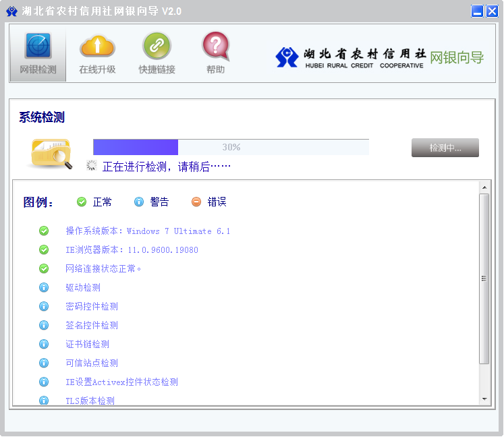The width and height of the screenshot is (504, 437).
Task: Minimize the 网银向导 window
Action: (477, 11)
